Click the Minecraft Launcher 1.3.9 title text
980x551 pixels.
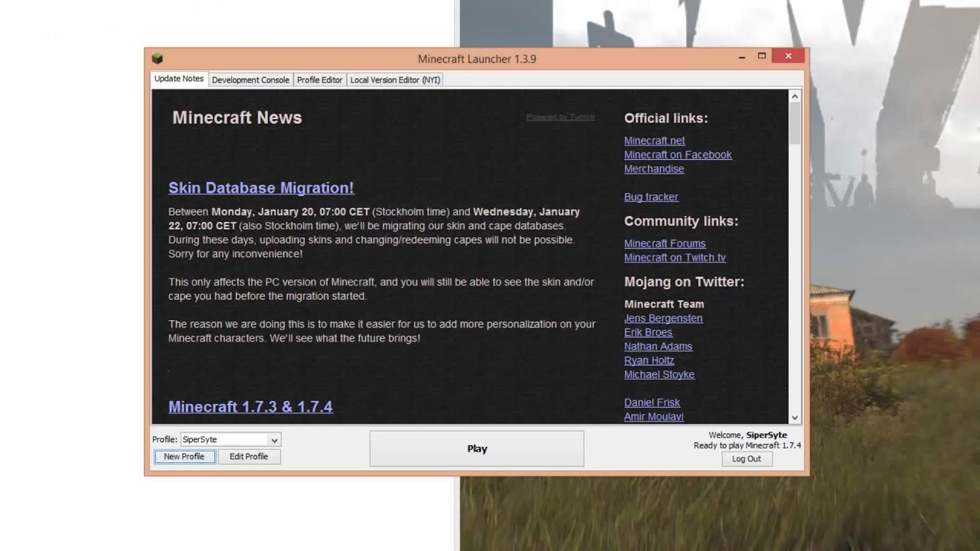(477, 59)
